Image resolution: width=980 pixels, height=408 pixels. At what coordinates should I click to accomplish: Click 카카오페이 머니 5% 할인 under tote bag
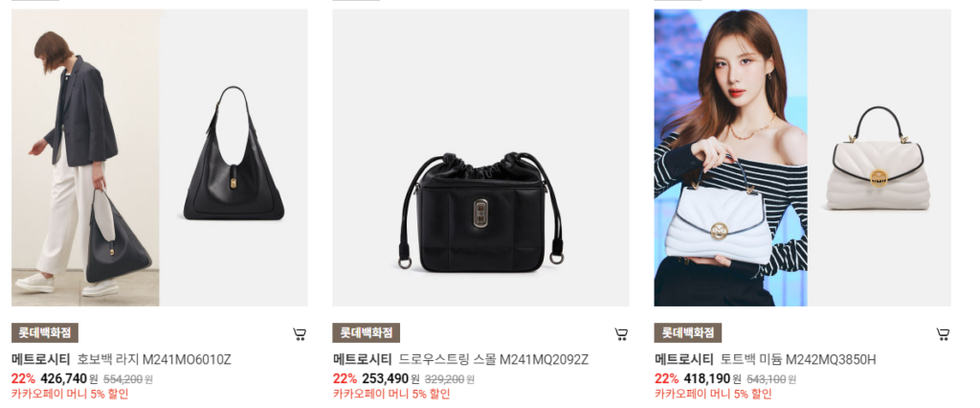click(x=713, y=395)
